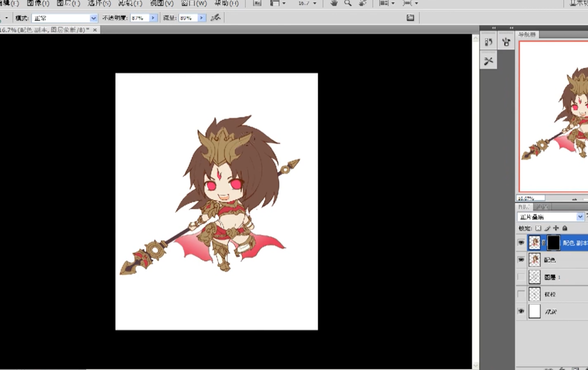Select the document tab titled 配色 副本
This screenshot has width=588, height=370.
45,30
